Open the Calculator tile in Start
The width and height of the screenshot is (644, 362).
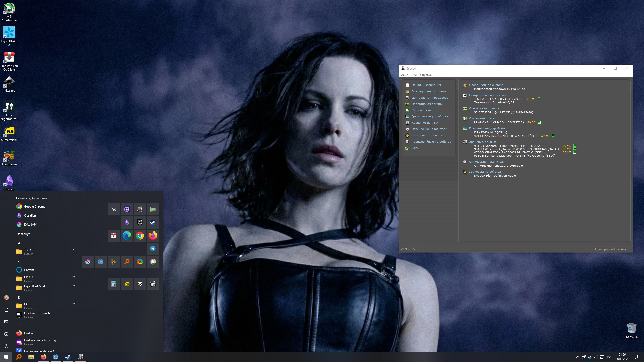113,284
